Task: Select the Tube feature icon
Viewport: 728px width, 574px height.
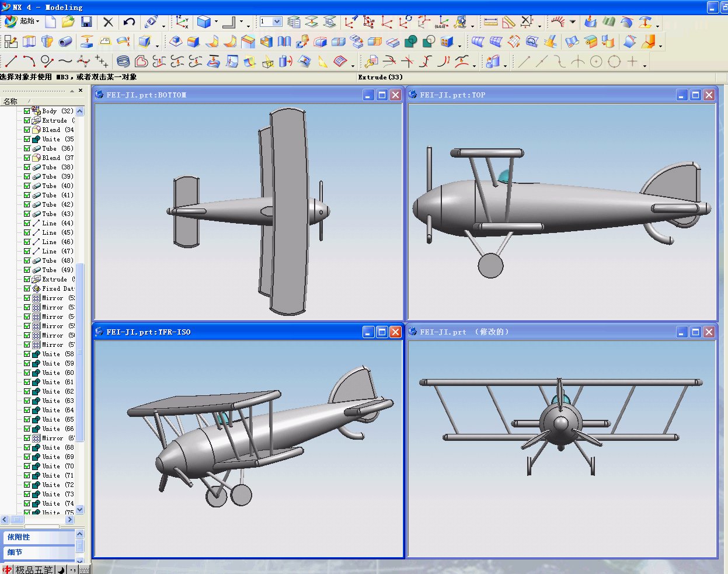Action: tap(65, 41)
